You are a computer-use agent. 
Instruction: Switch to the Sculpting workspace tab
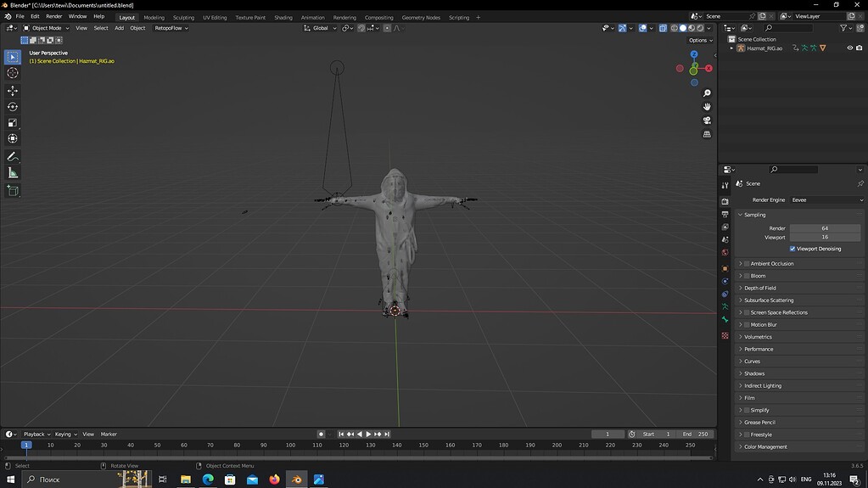183,17
